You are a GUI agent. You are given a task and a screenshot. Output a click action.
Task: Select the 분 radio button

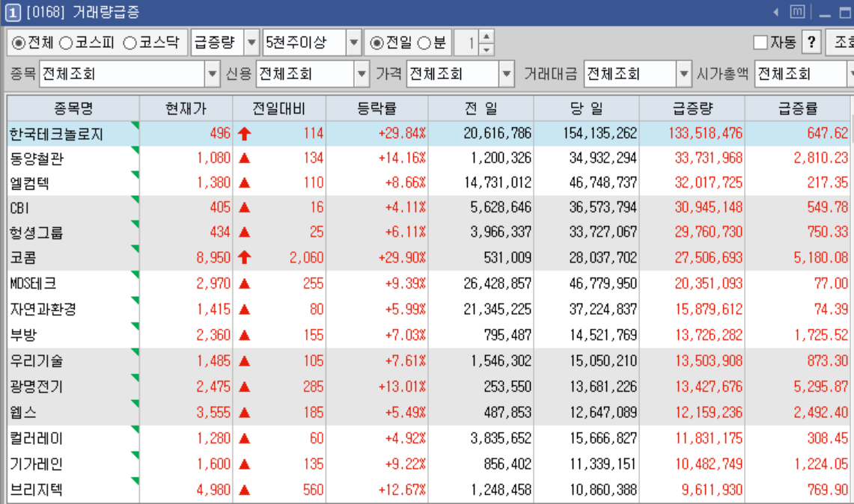(424, 43)
